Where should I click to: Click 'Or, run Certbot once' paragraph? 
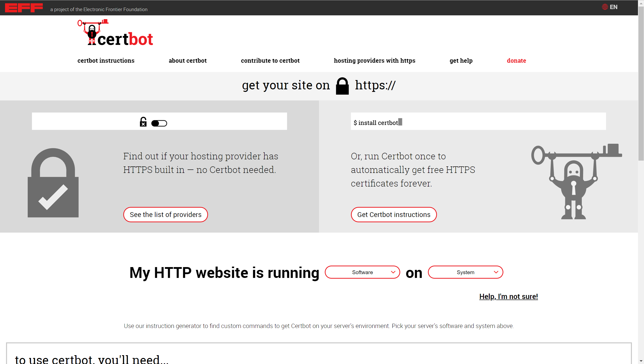click(x=413, y=170)
